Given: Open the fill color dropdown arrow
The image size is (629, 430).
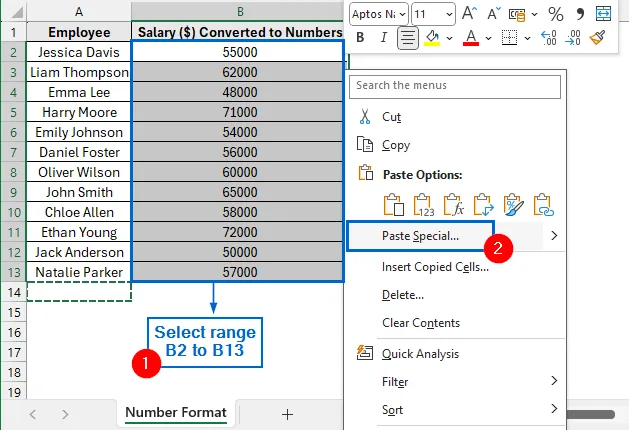Looking at the screenshot, I should [x=449, y=38].
